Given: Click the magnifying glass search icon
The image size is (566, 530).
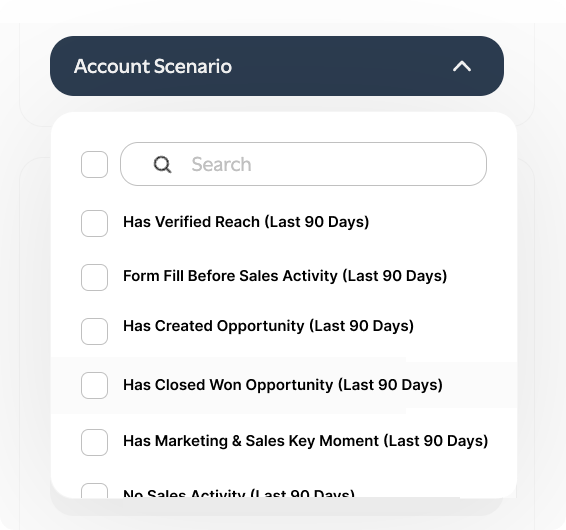Looking at the screenshot, I should pyautogui.click(x=162, y=165).
